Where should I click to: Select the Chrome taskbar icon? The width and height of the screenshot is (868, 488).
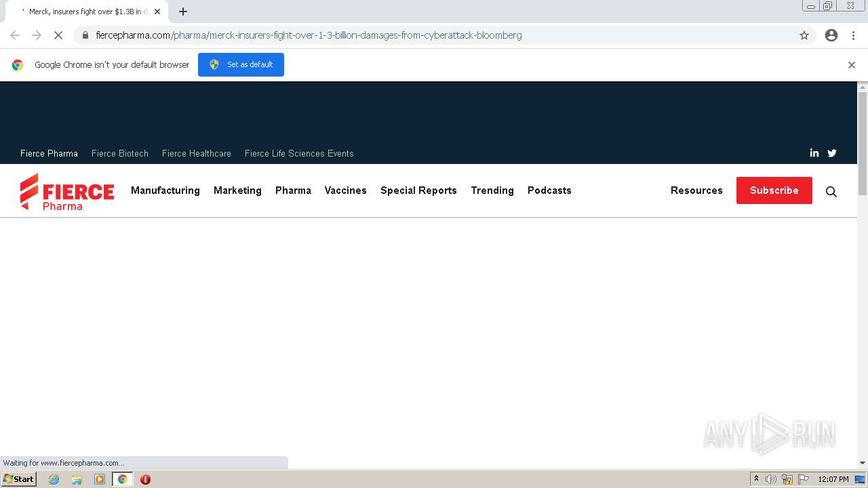[123, 479]
